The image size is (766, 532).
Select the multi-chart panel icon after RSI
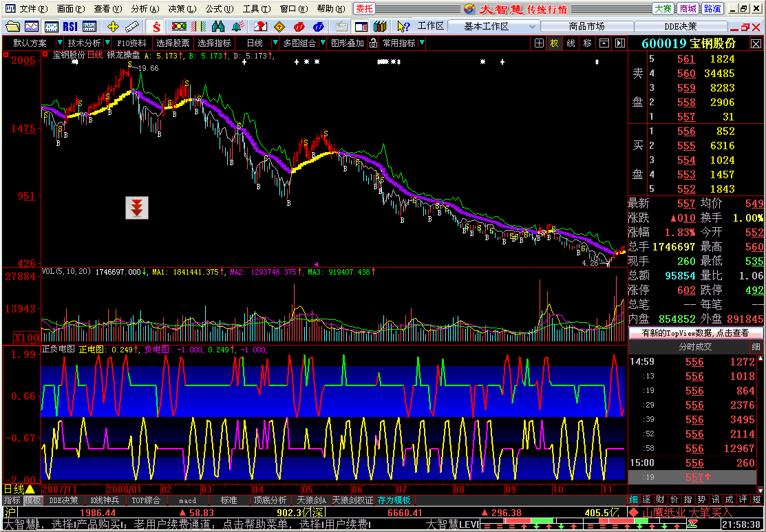(x=89, y=26)
